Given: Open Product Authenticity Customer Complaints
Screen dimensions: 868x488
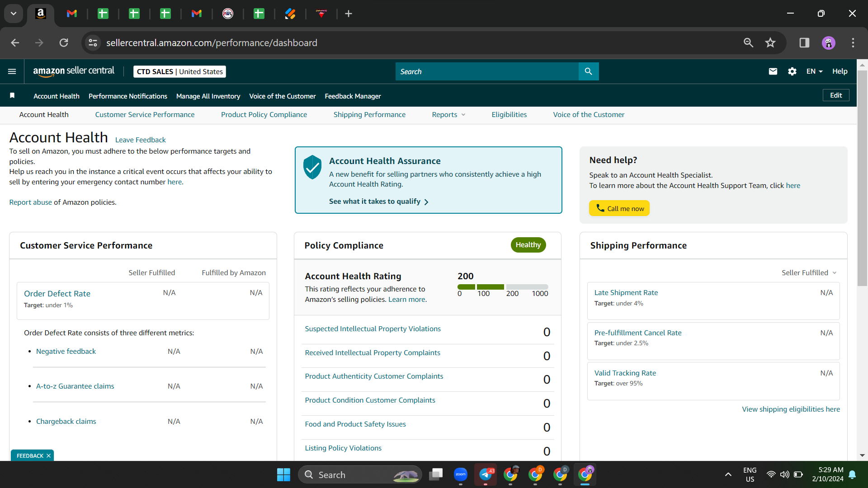Looking at the screenshot, I should 374,376.
